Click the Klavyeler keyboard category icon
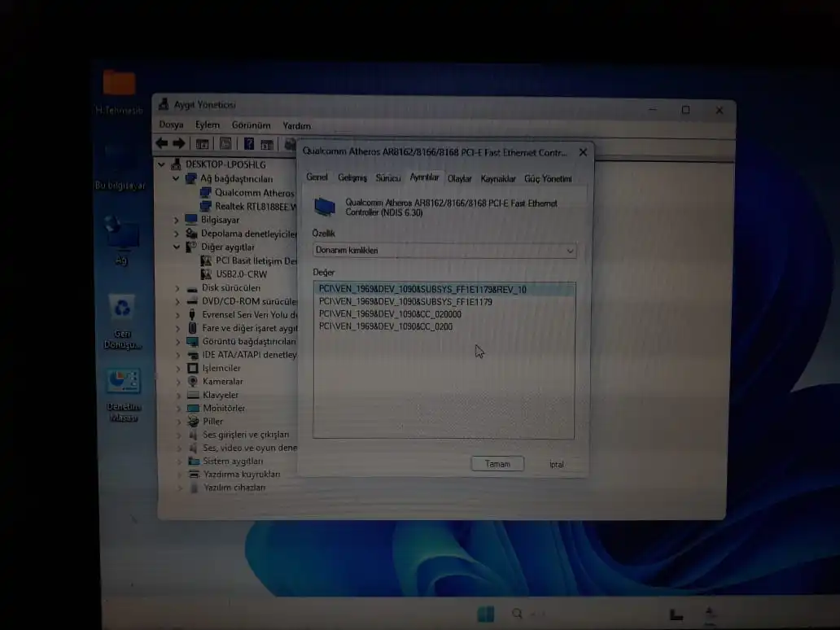The height and width of the screenshot is (630, 840). coord(193,395)
